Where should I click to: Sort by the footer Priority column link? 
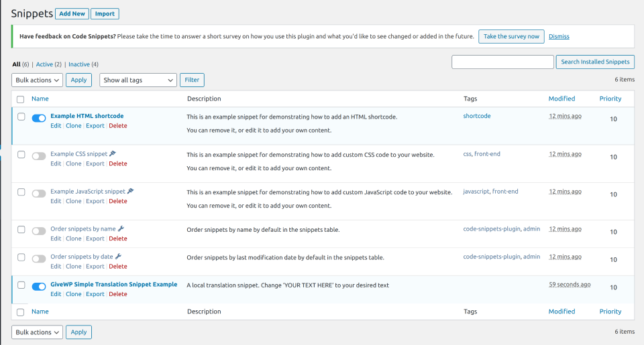[610, 312]
